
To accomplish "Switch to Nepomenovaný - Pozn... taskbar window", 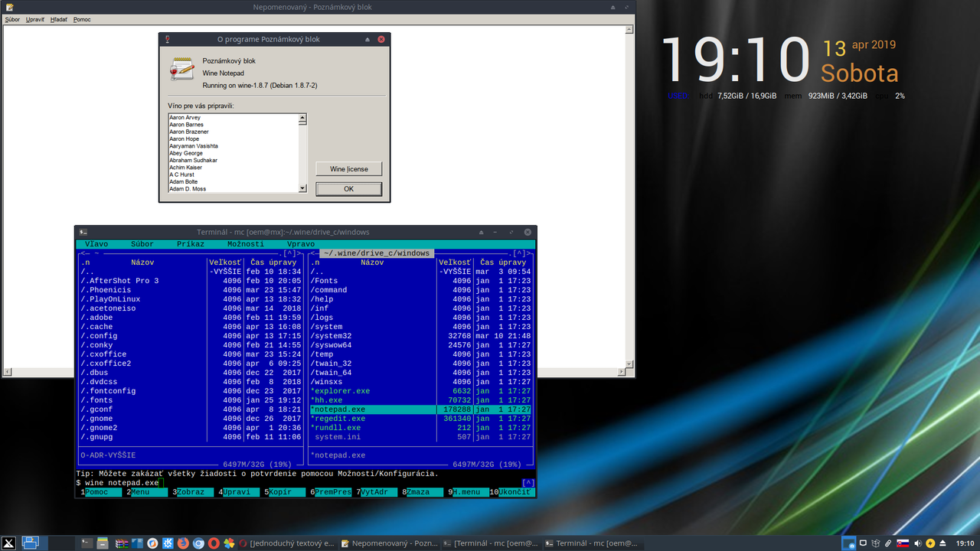I will click(390, 543).
